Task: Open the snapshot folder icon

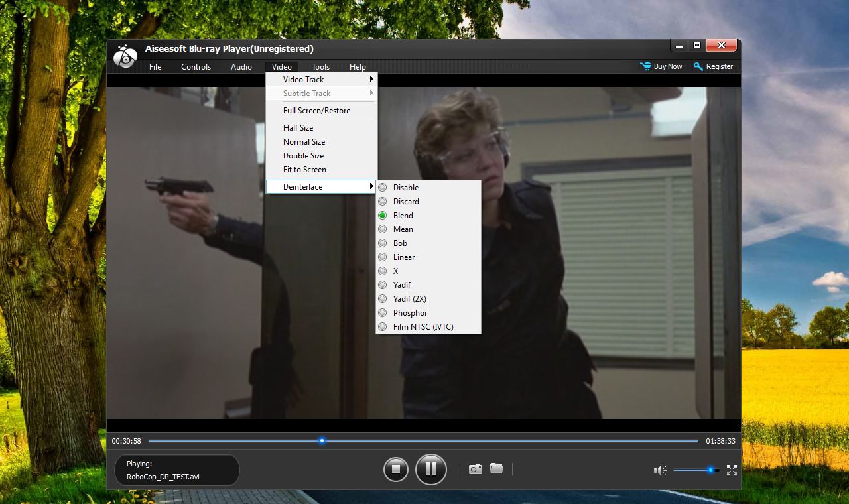Action: pos(497,468)
